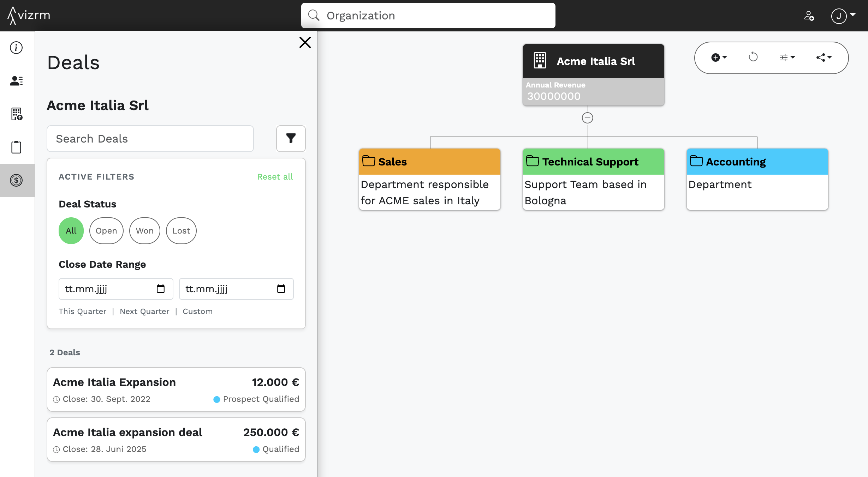The image size is (868, 477).
Task: Select the Lost deal status filter
Action: tap(181, 231)
